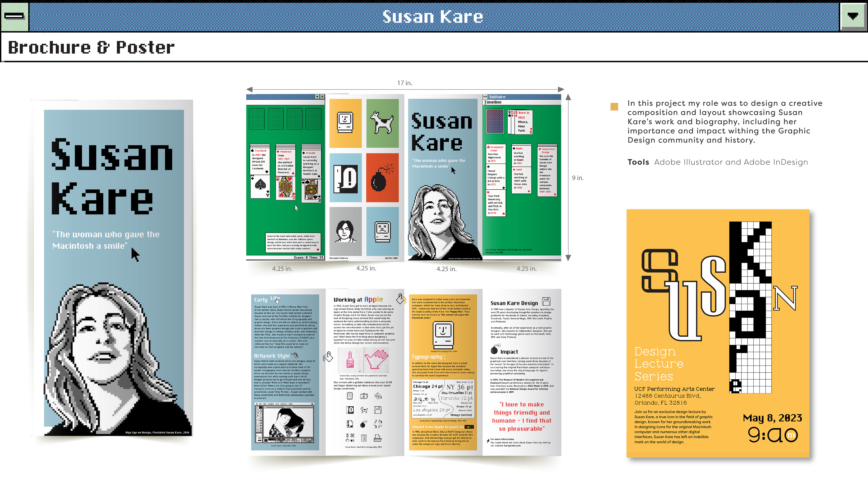The image size is (868, 488).
Task: Click the face-down card deck in Solitaire timeline
Action: (495, 121)
